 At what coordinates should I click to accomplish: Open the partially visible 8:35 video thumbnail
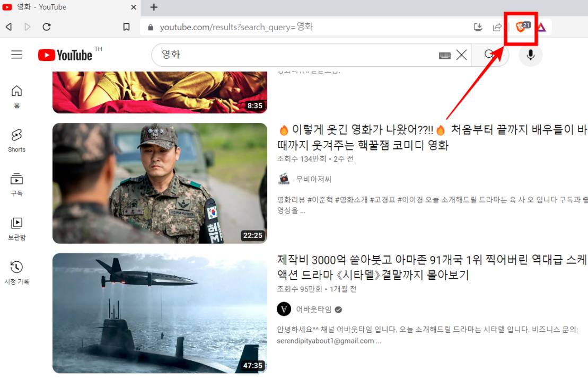tap(160, 92)
